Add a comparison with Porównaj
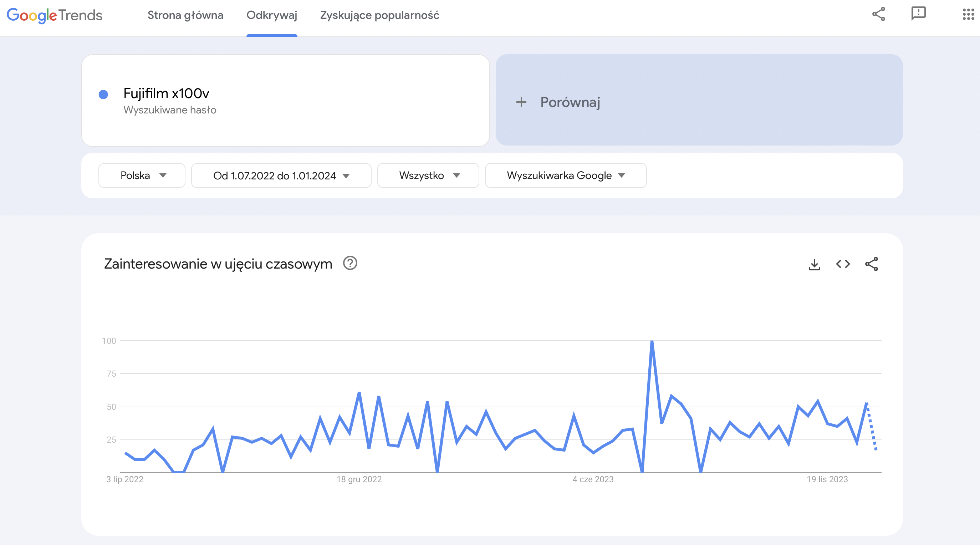The height and width of the screenshot is (545, 980). point(699,100)
